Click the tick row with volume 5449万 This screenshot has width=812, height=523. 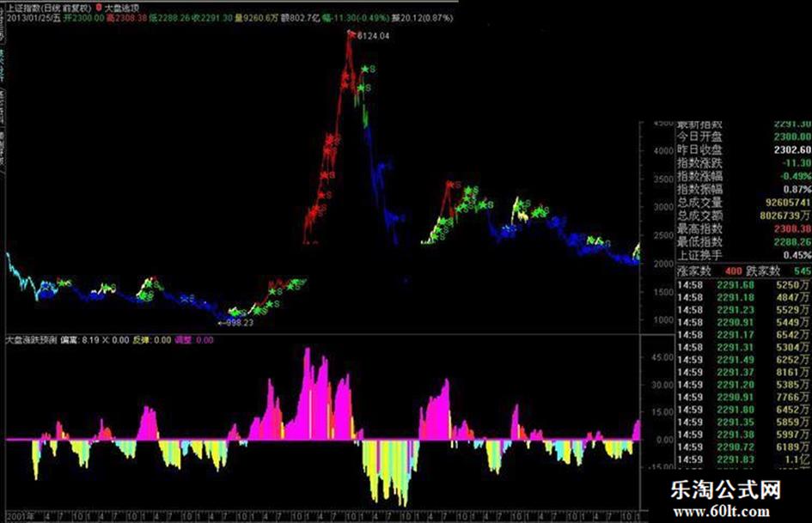(743, 322)
